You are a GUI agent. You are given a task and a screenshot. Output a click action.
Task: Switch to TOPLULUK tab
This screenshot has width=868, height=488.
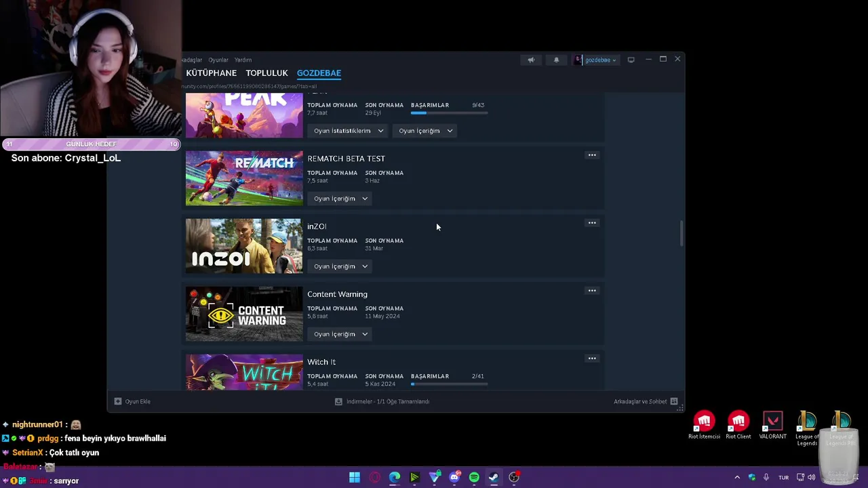(x=267, y=73)
